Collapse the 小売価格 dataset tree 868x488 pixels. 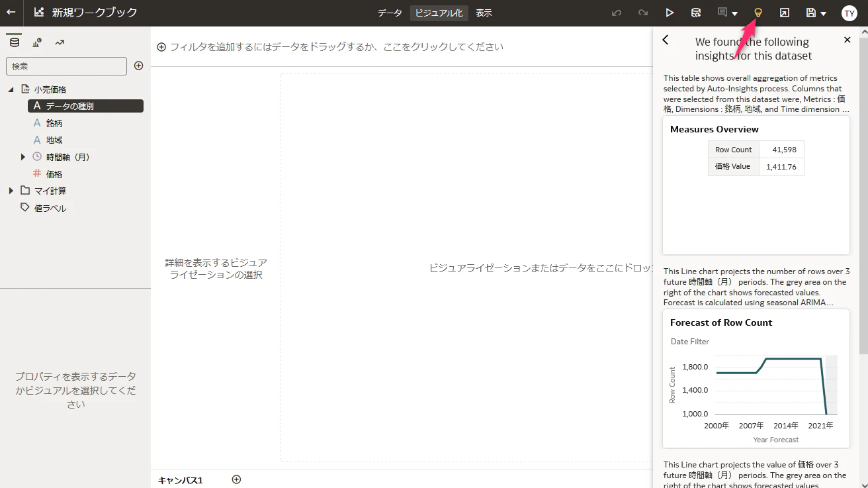tap(11, 89)
